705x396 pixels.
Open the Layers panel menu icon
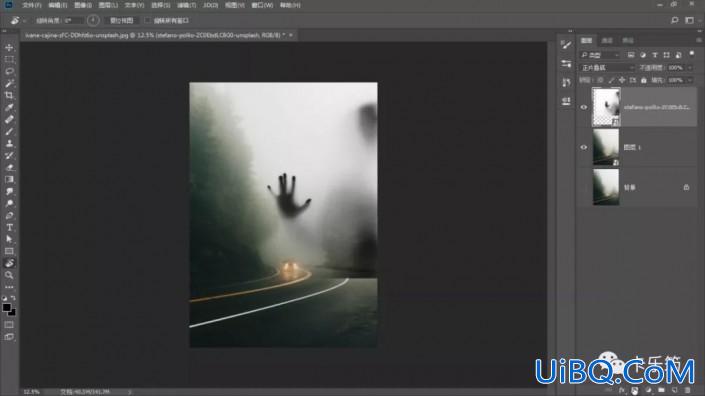699,40
